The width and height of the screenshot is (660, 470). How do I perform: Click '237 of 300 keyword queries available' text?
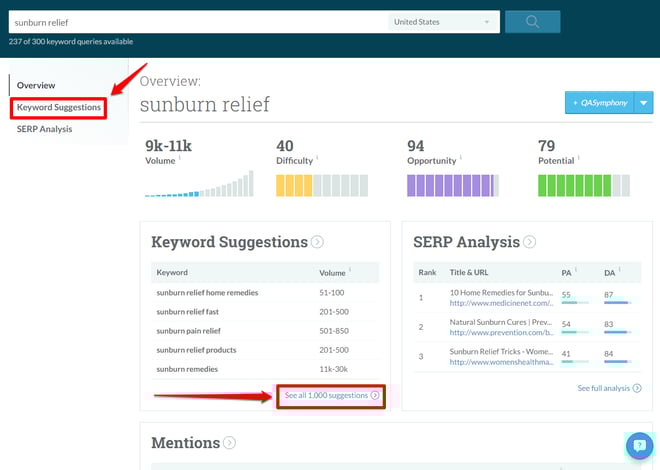(71, 42)
